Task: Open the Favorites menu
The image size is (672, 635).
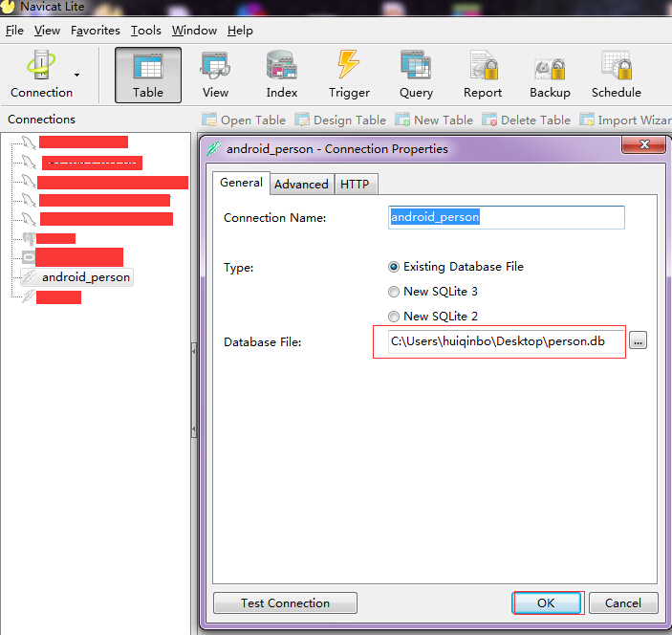Action: (x=96, y=31)
